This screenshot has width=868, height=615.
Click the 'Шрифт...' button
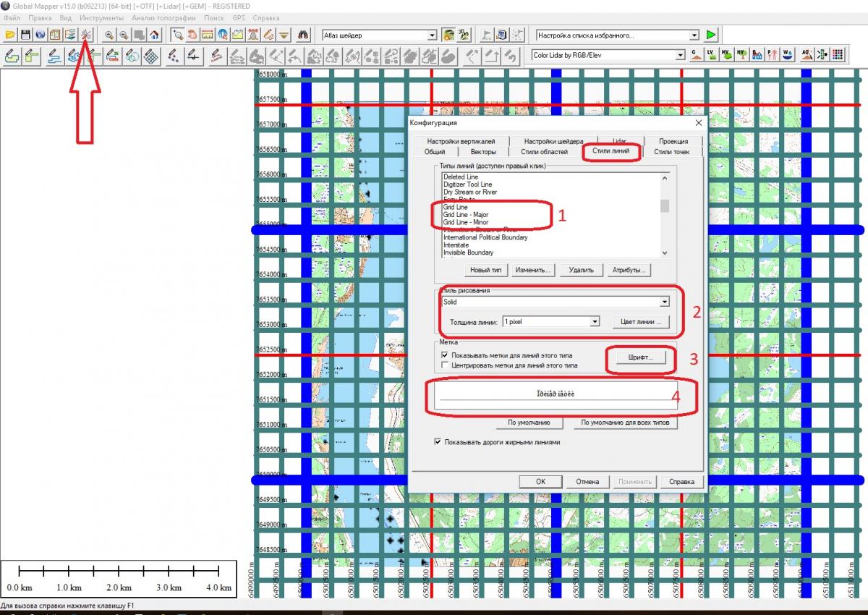641,358
